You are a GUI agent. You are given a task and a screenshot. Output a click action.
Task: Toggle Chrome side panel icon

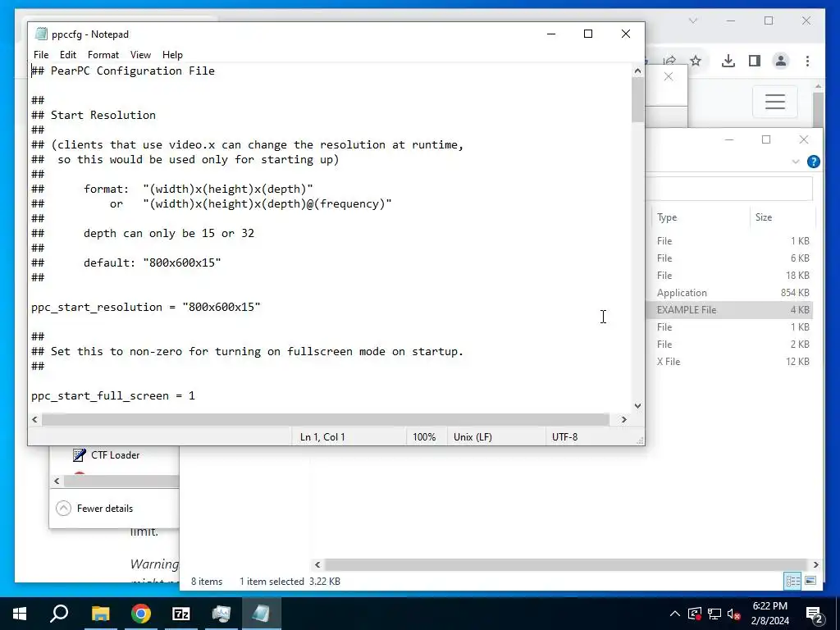pyautogui.click(x=755, y=61)
